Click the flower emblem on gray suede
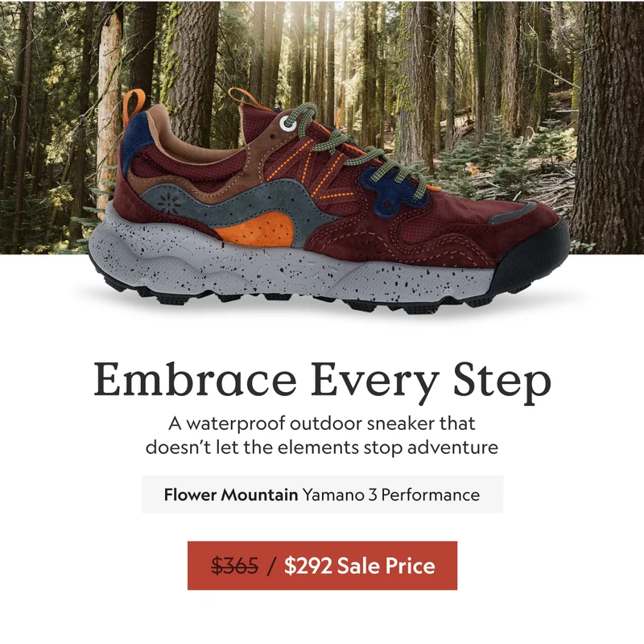The image size is (644, 644). [x=169, y=202]
